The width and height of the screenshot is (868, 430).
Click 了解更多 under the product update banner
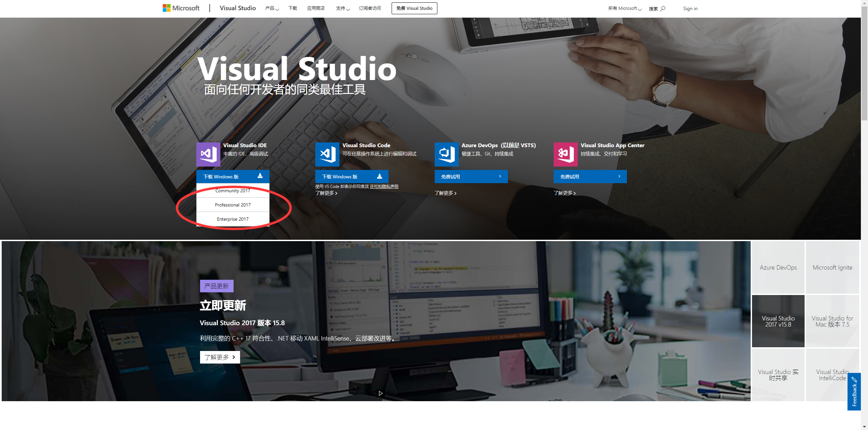220,357
